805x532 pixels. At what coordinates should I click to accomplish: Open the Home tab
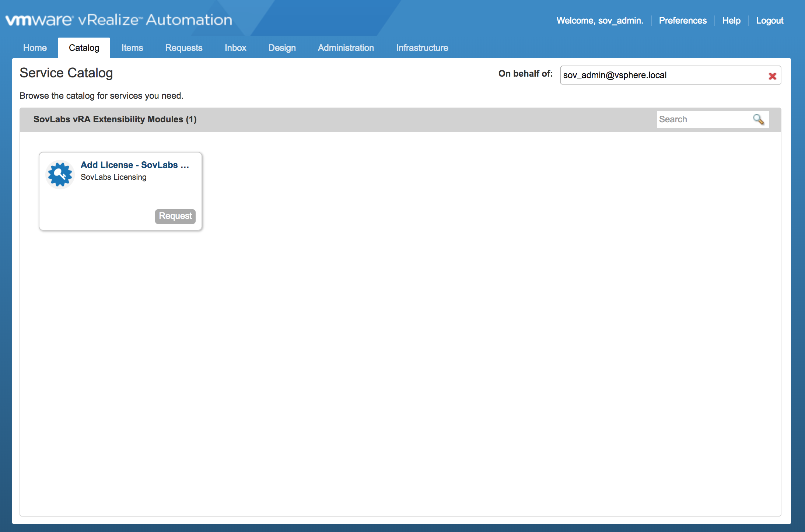[x=35, y=48]
